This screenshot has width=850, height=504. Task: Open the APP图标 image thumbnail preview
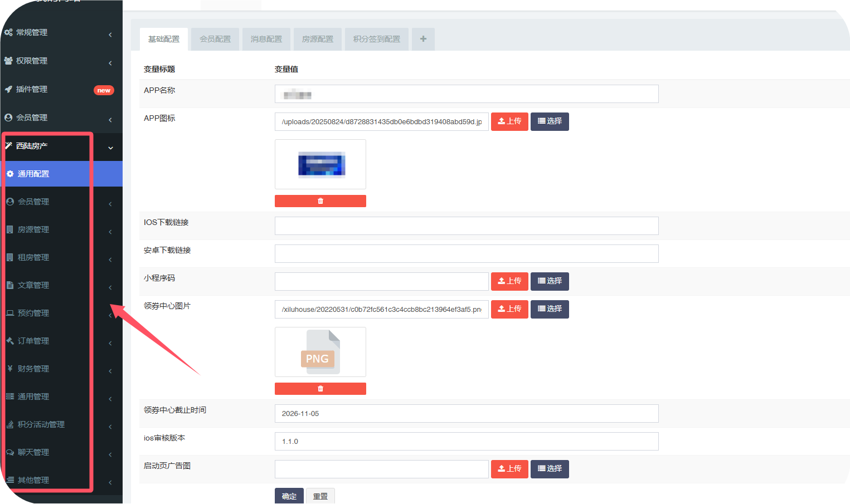point(320,164)
